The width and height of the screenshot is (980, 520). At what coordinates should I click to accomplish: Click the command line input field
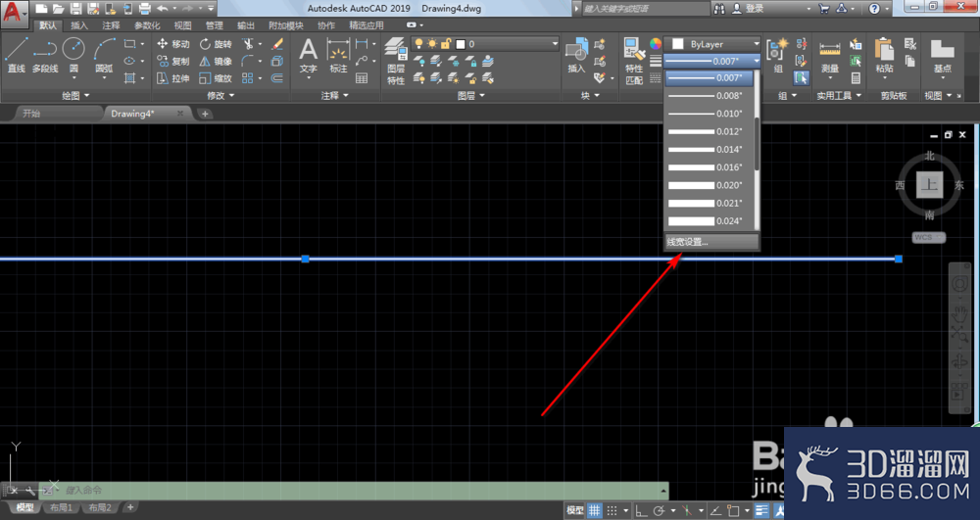(x=362, y=490)
